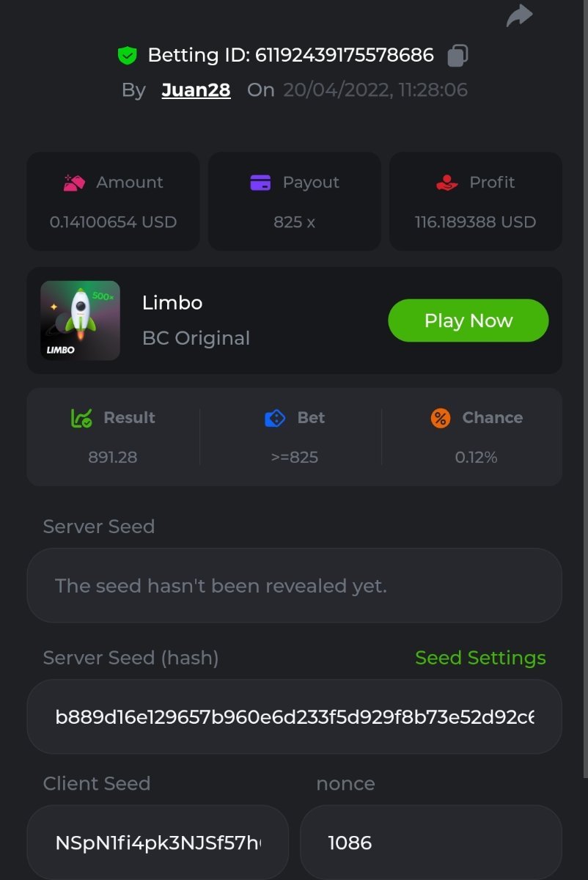This screenshot has height=880, width=588.
Task: Click the purple Payout card icon
Action: 260,183
